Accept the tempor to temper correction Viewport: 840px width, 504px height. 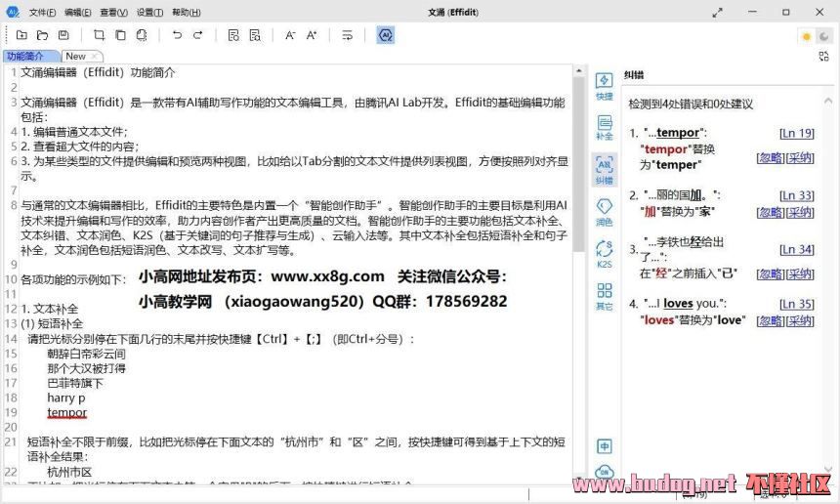coord(800,157)
